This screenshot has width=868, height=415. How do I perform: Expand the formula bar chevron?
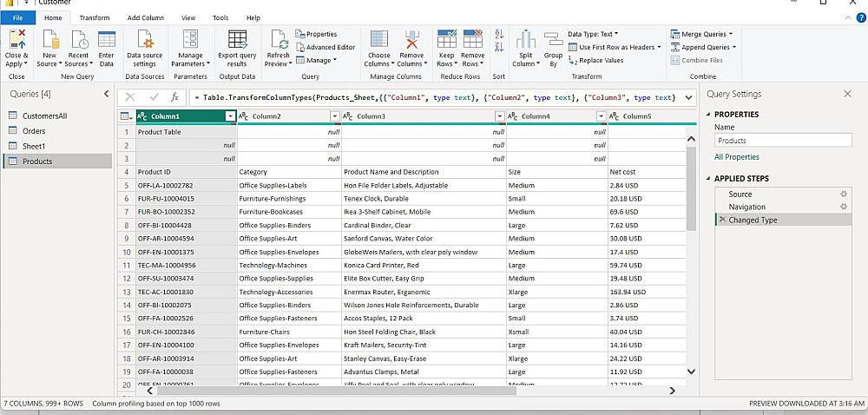point(688,97)
